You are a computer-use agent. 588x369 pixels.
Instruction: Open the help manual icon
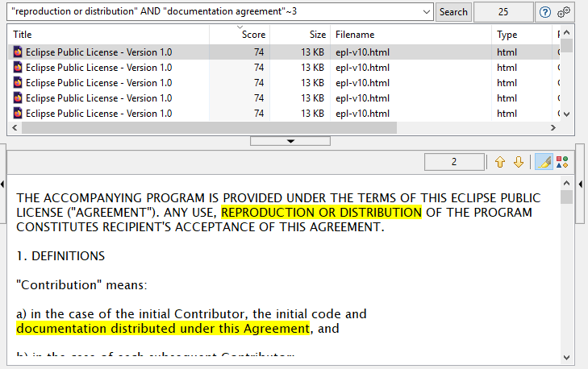tap(545, 12)
